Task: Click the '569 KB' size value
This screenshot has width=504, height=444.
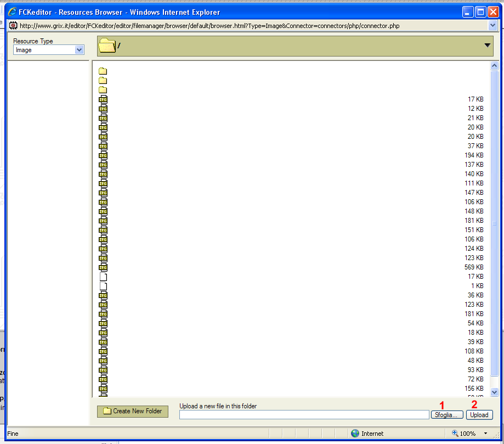Action: 474,267
